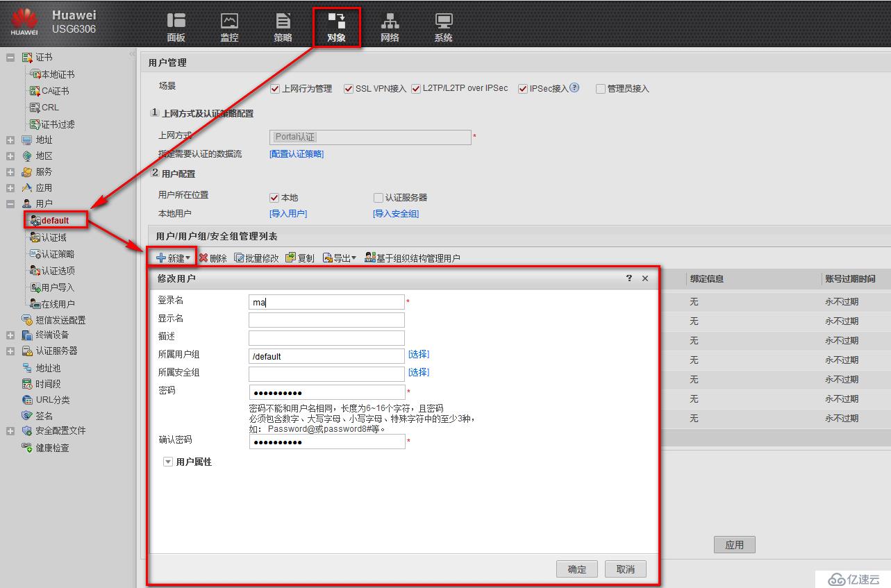Click 删除 in the list toolbar
Viewport: 891px width, 588px height.
[213, 258]
